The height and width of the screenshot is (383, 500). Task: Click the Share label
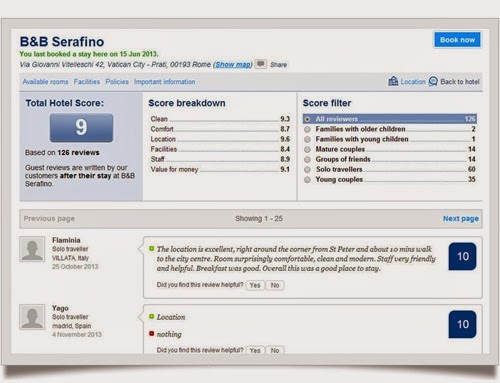(278, 65)
